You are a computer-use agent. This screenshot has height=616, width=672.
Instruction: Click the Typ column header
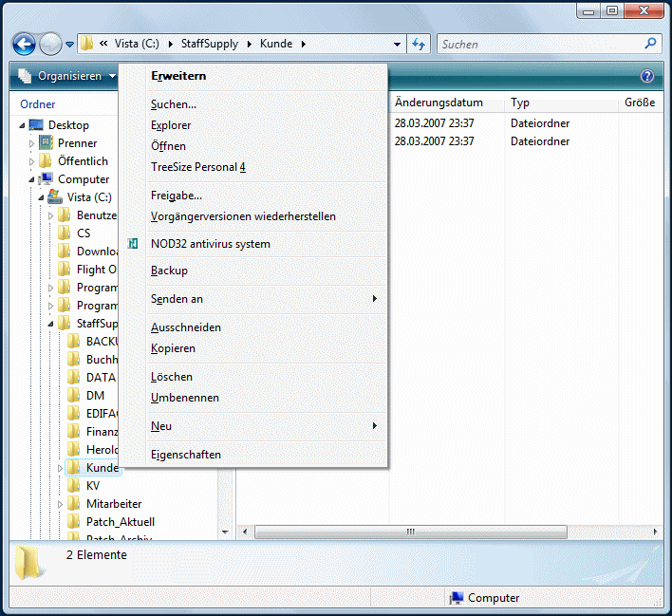point(520,103)
